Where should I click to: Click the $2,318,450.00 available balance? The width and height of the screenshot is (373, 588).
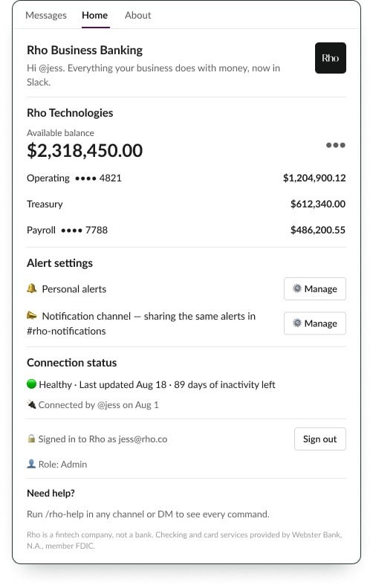pos(85,150)
